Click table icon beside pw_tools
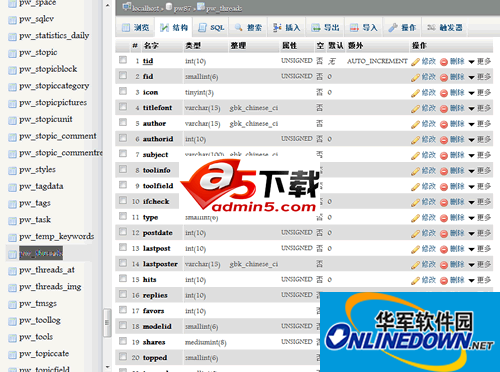This screenshot has width=500, height=372. click(12, 338)
